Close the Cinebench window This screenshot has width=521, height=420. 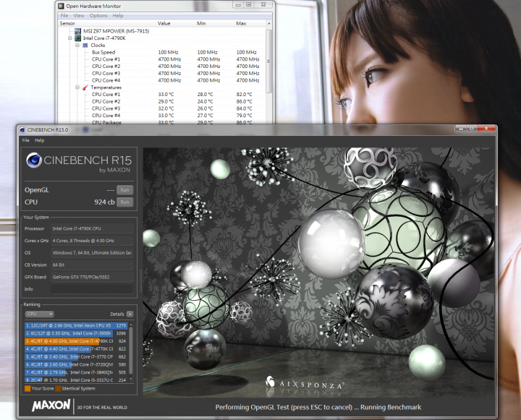pos(486,128)
